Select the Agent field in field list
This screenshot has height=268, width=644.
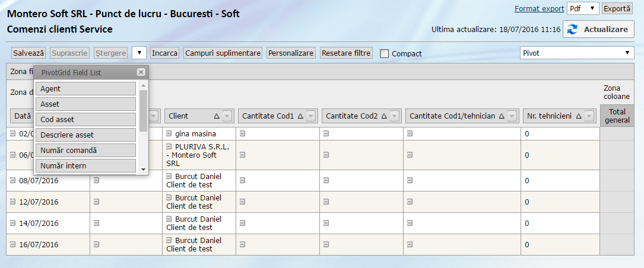(x=85, y=89)
